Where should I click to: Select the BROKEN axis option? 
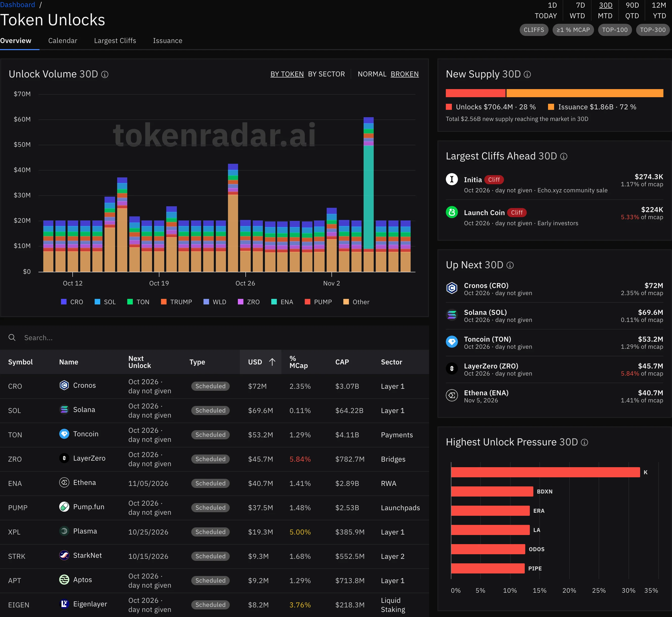(405, 74)
